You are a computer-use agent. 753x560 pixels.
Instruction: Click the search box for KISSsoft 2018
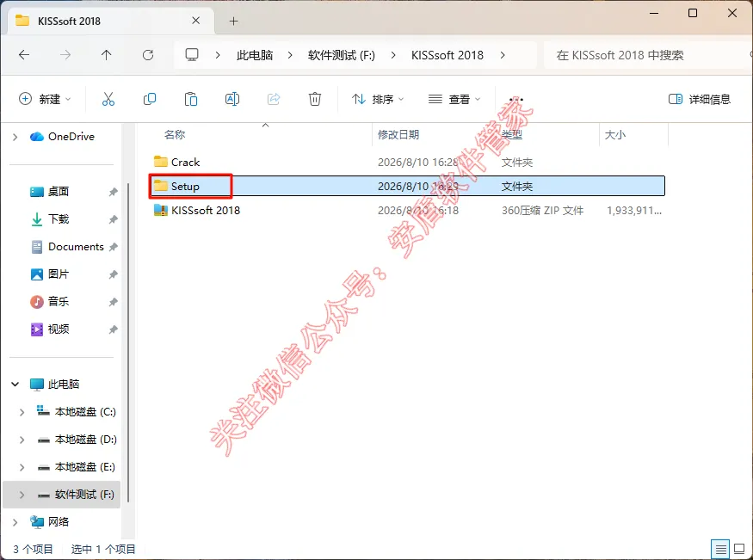click(x=648, y=55)
